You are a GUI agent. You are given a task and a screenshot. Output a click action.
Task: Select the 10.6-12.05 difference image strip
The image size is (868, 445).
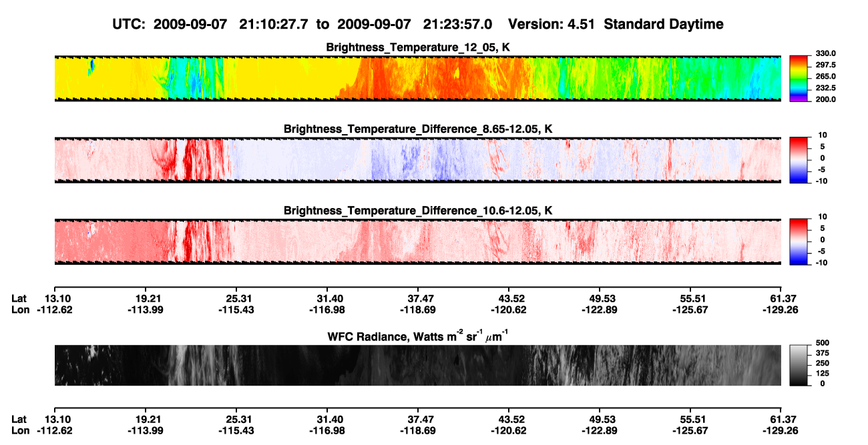(417, 241)
